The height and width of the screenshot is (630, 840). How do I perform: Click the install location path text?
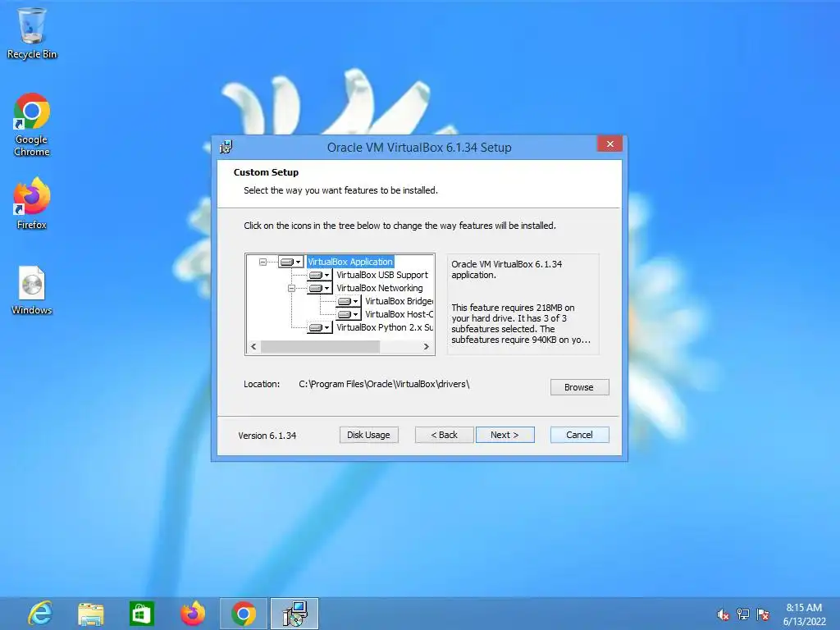[384, 384]
